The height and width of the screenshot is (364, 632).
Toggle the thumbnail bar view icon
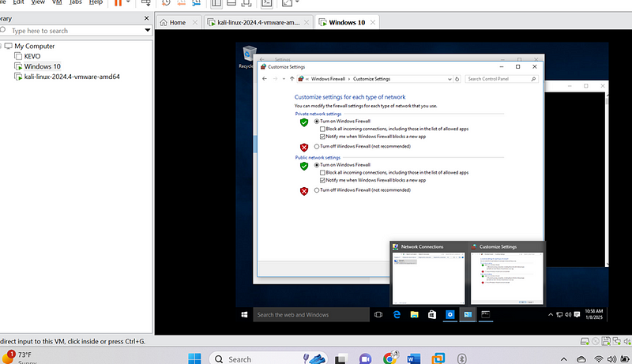[x=231, y=3]
